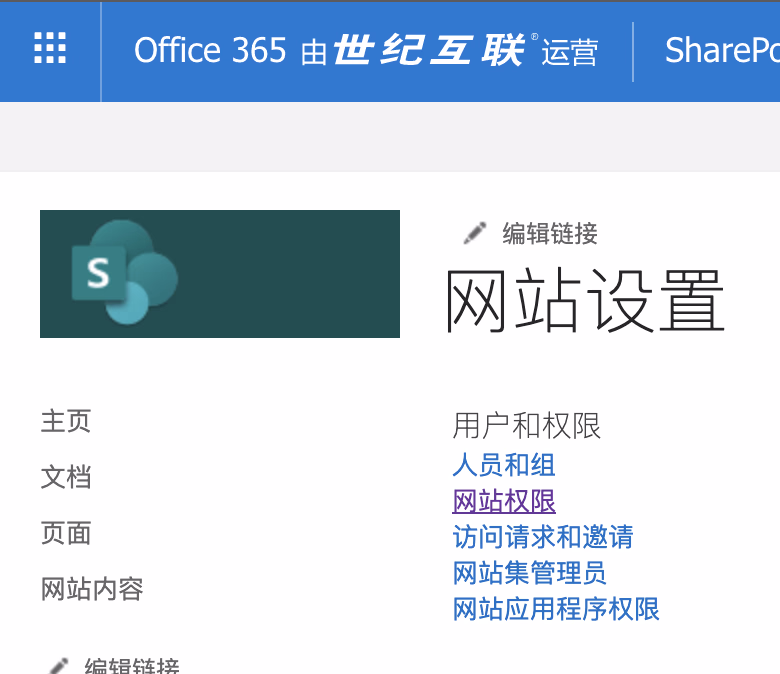Open the 网站应用程序权限 link
The height and width of the screenshot is (674, 780).
(556, 609)
